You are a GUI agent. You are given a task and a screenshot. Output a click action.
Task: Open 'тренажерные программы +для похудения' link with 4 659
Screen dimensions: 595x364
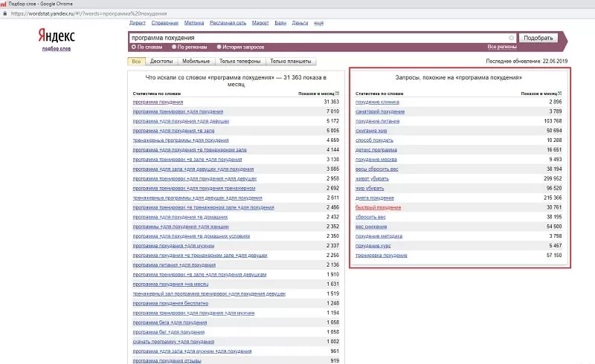pyautogui.click(x=181, y=140)
